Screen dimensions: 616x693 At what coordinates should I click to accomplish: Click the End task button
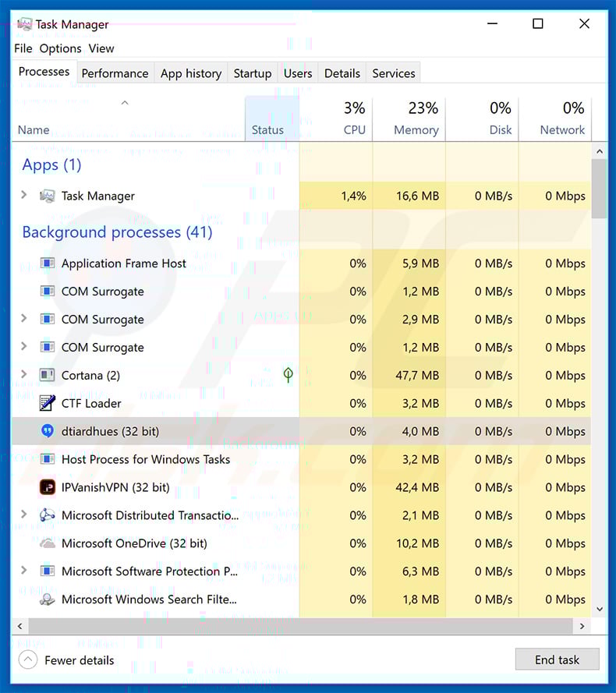click(x=558, y=659)
